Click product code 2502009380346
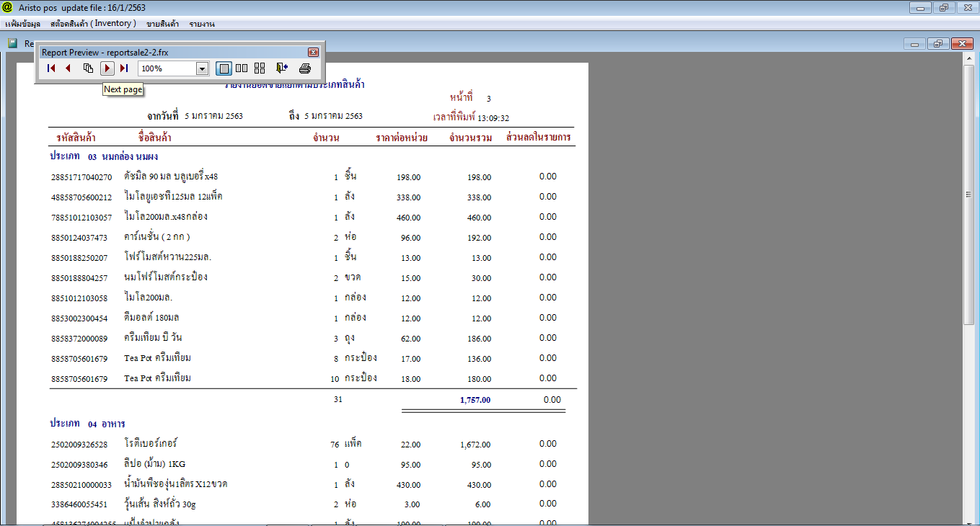Viewport: 980px width, 526px height. pos(79,465)
